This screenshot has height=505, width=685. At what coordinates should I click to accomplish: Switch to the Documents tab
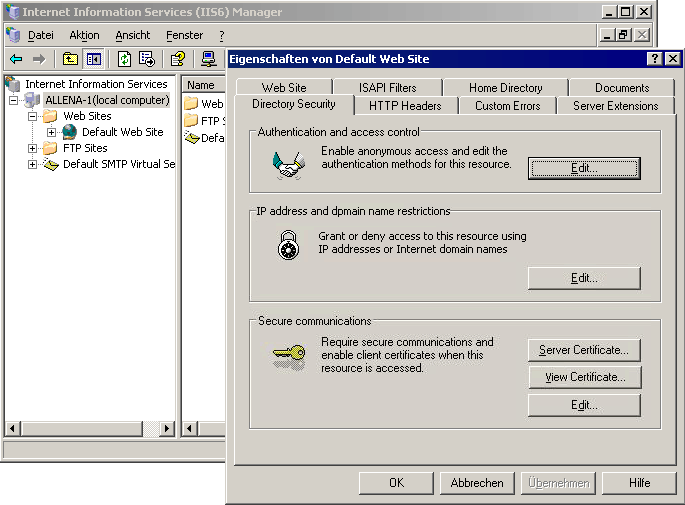coord(622,88)
